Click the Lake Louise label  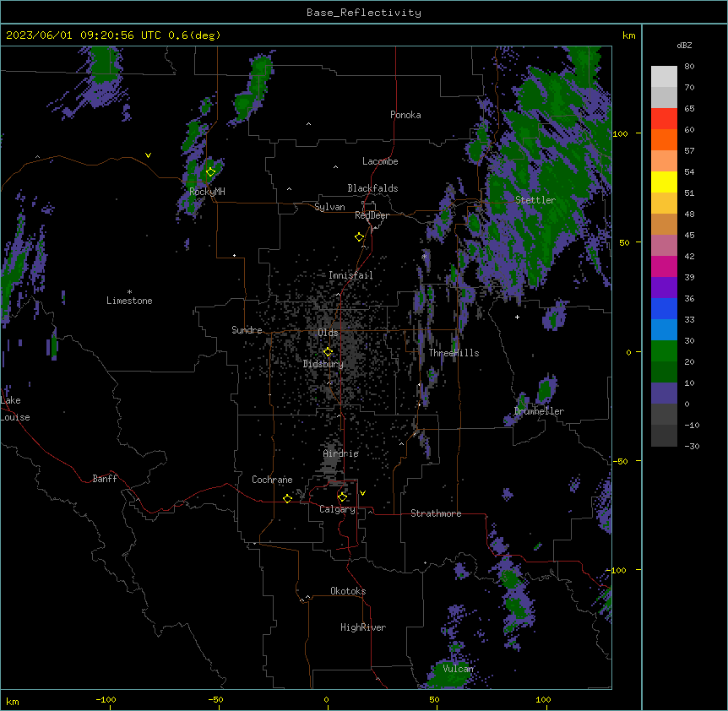click(x=15, y=409)
